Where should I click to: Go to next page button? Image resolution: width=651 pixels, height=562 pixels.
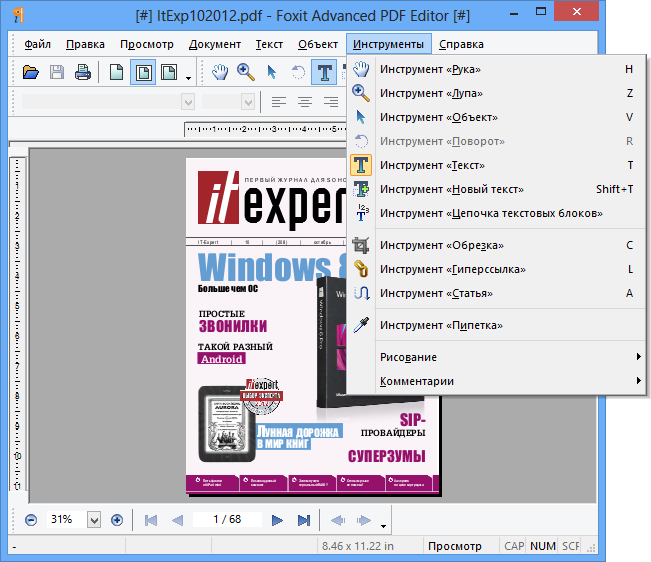point(277,520)
